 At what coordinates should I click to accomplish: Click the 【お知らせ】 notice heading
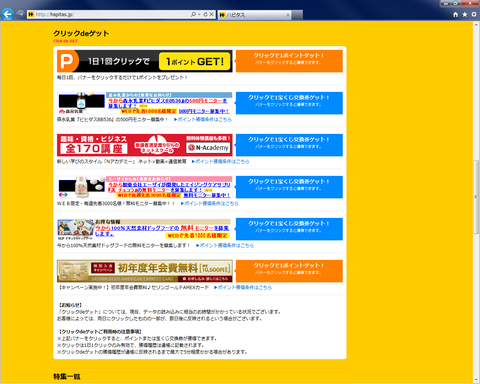70,305
